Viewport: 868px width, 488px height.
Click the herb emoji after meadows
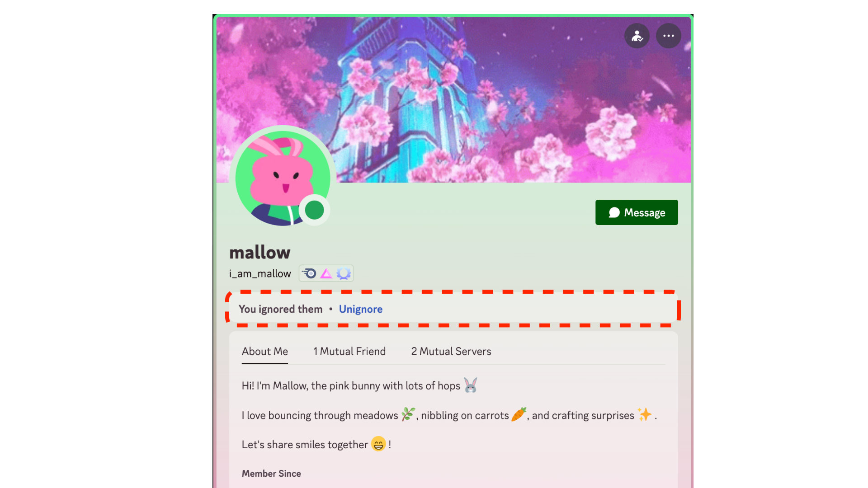(408, 414)
